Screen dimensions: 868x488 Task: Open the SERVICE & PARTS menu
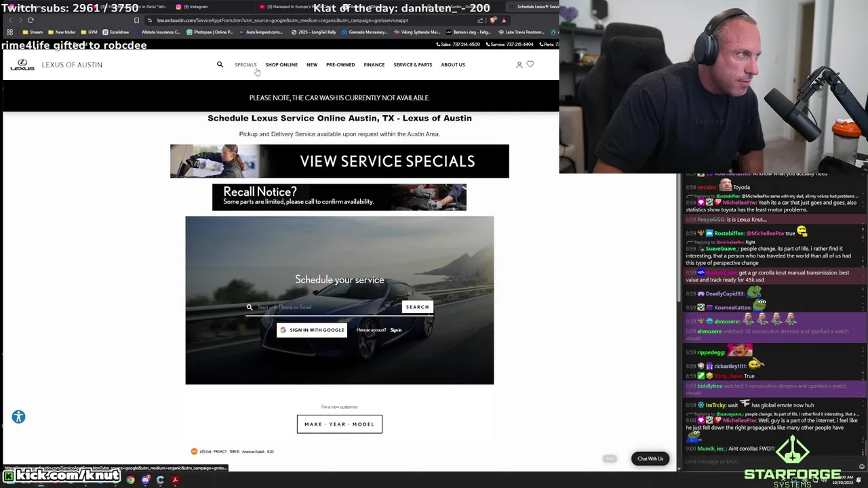(x=413, y=64)
